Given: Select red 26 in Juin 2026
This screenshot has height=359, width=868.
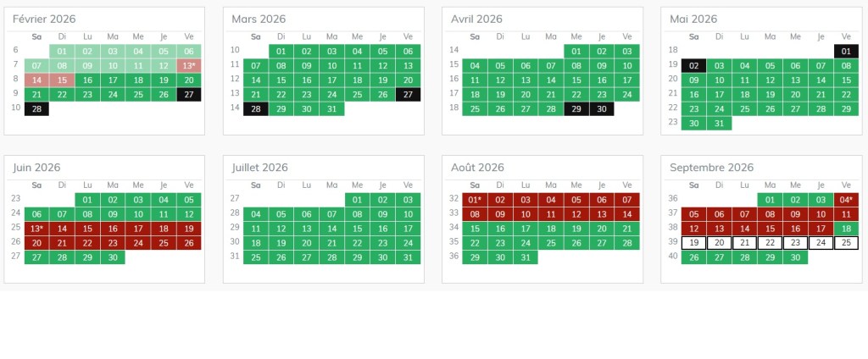Looking at the screenshot, I should [x=189, y=243].
